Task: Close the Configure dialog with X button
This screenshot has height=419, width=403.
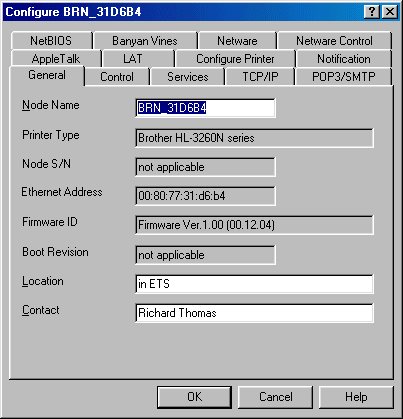Action: click(x=389, y=12)
